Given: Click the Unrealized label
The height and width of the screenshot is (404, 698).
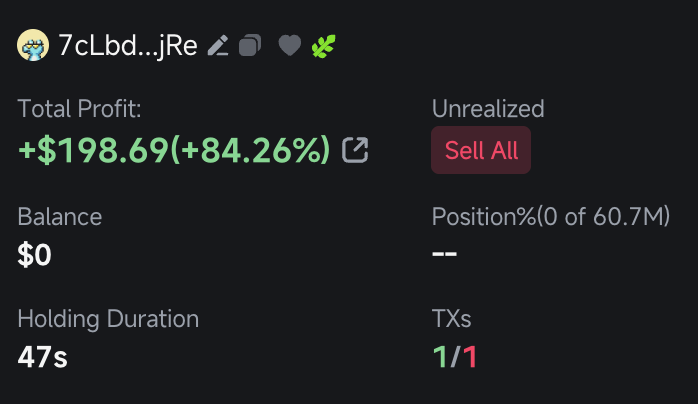Looking at the screenshot, I should coord(488,109).
